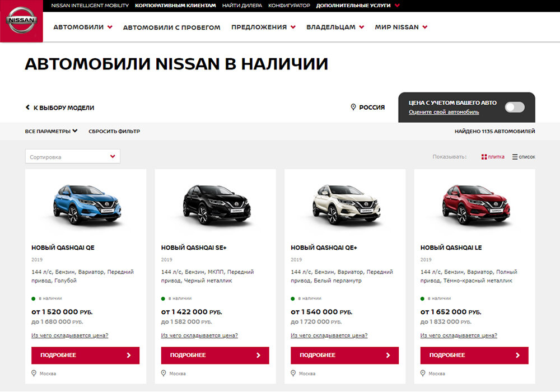Open price breakdown link on Qashqai LE card
560x392 pixels.
point(459,335)
